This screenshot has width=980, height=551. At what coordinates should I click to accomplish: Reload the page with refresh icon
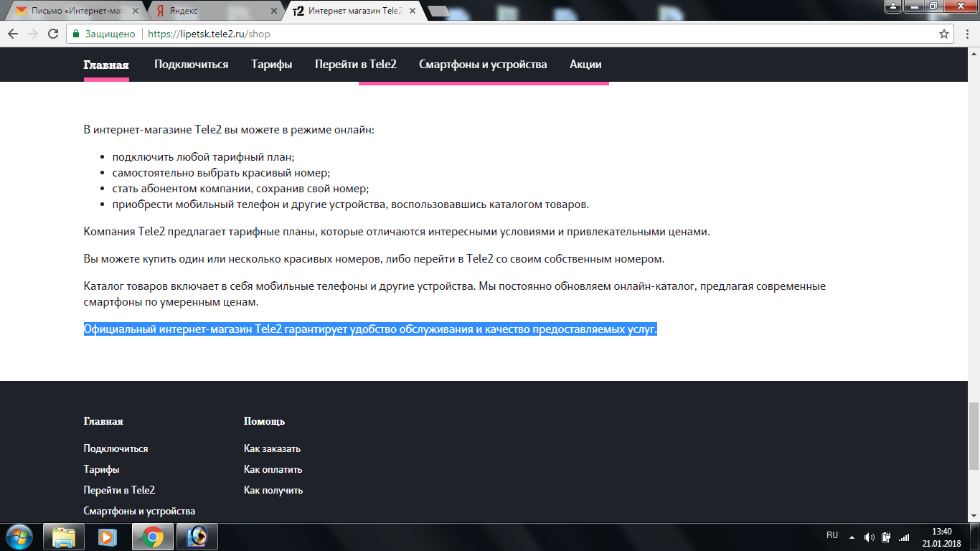[53, 34]
